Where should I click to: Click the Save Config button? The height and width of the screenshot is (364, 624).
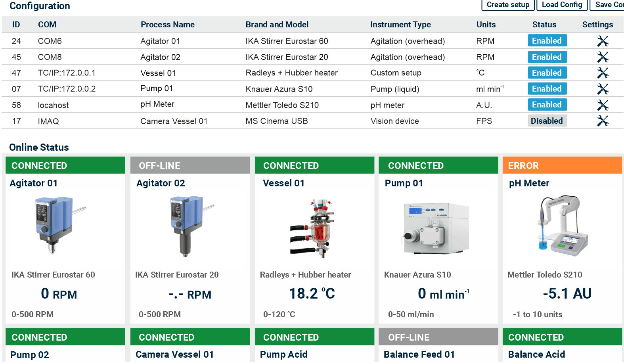click(x=608, y=5)
